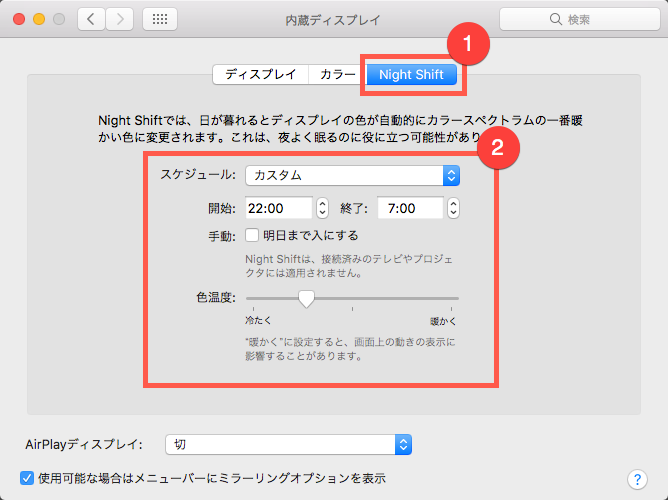Viewport: 668px width, 500px height.
Task: Click the search magnifier icon
Action: (x=556, y=19)
